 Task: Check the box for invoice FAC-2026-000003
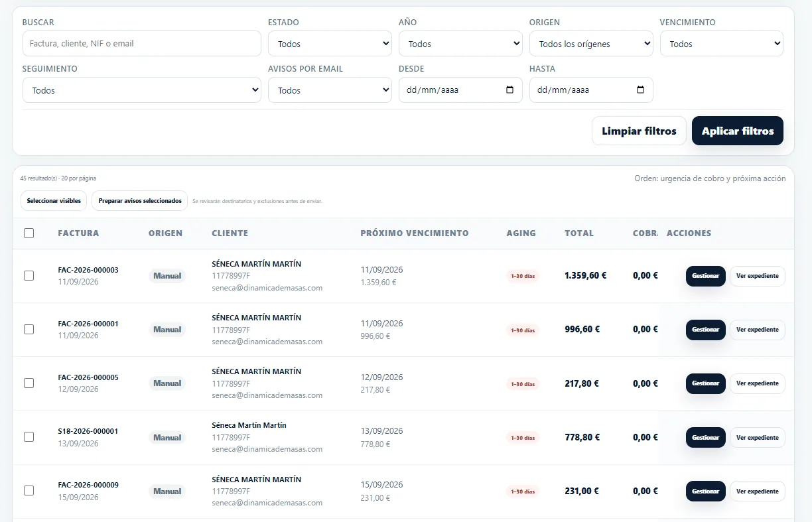[29, 276]
